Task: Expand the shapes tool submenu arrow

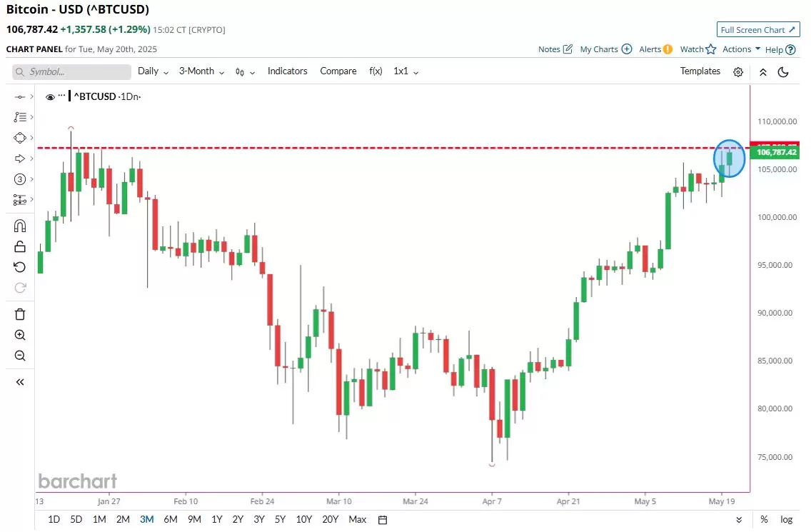Action: pos(31,138)
